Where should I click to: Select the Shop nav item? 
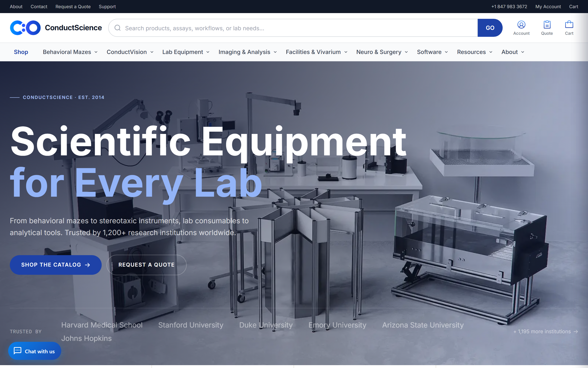tap(21, 52)
